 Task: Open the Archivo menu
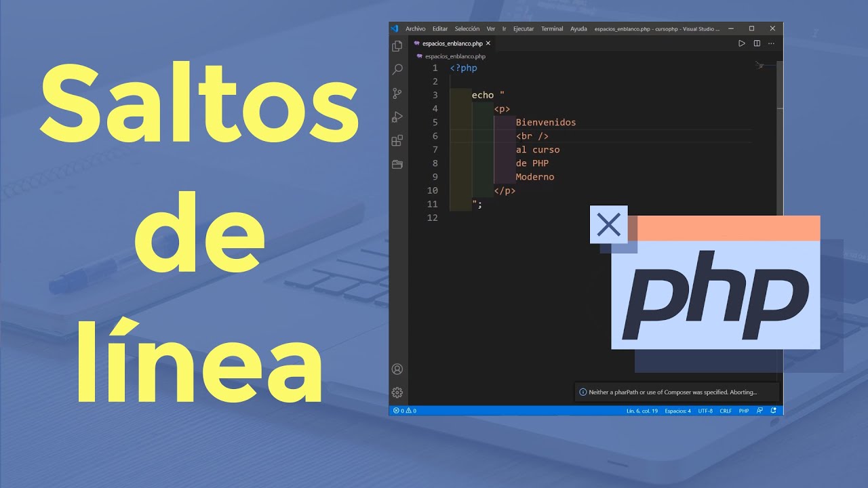pos(416,29)
